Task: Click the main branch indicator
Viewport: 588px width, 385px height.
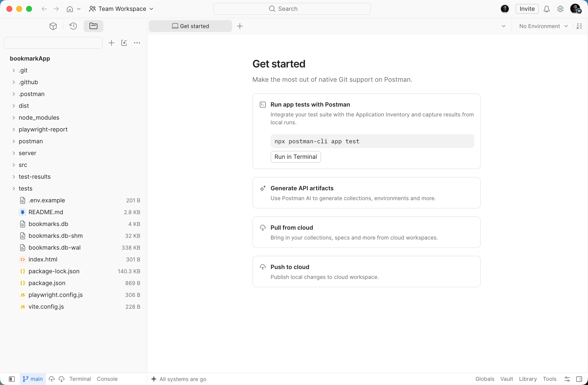Action: (x=33, y=379)
